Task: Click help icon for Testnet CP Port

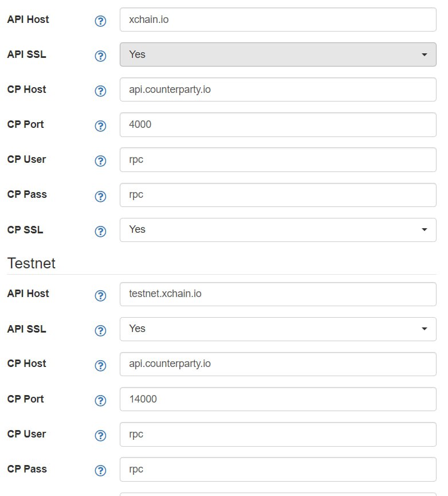Action: [x=100, y=400]
